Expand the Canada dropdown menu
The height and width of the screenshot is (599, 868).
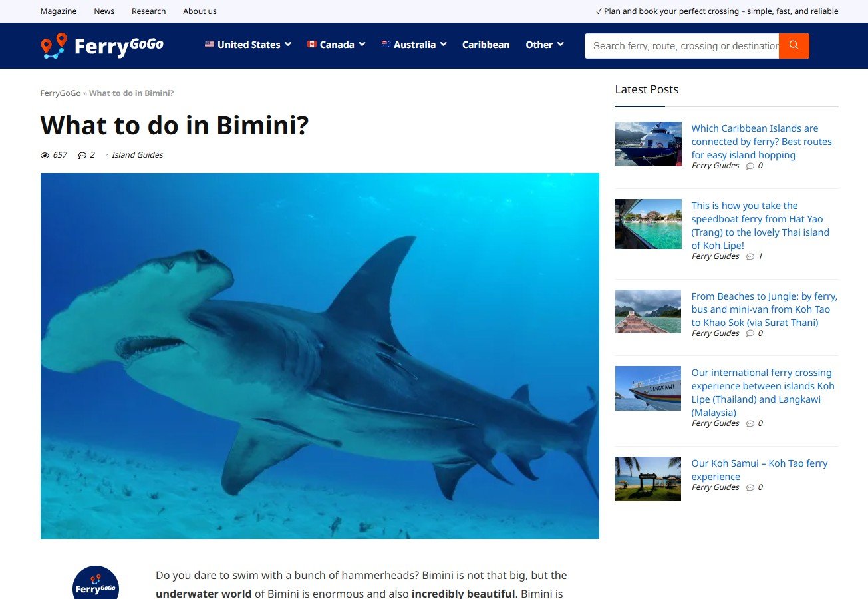337,45
